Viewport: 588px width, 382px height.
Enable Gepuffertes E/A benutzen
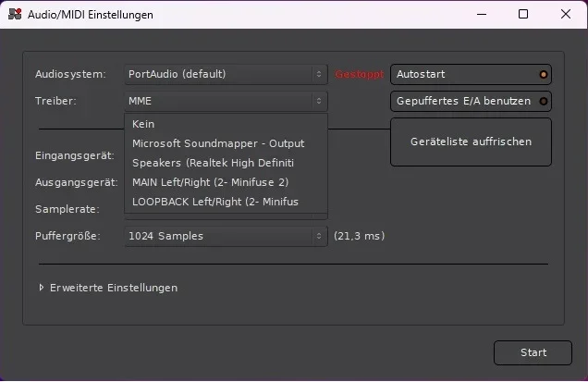pyautogui.click(x=471, y=102)
